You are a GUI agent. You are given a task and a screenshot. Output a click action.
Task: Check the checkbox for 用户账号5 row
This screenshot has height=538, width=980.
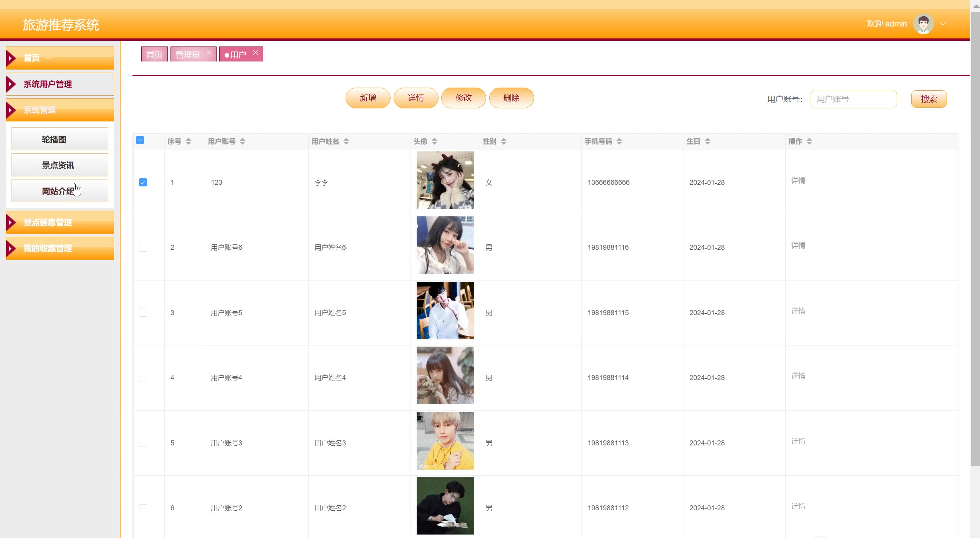coord(143,312)
